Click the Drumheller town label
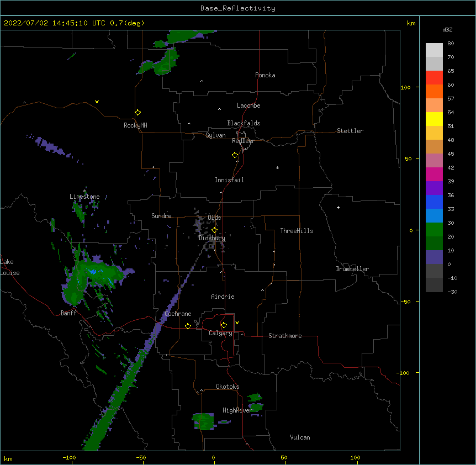Image resolution: width=476 pixels, height=465 pixels. [x=352, y=269]
